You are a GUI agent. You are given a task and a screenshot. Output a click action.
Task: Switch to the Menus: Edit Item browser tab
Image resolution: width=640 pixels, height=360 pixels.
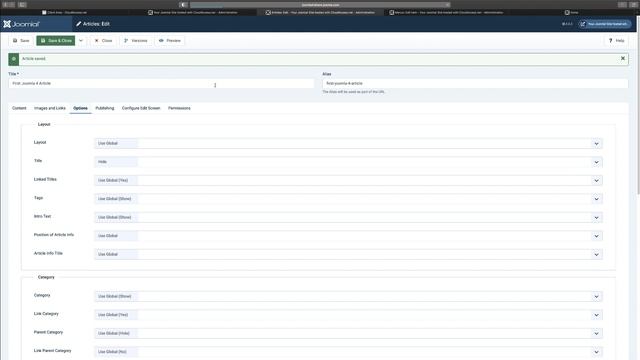pos(447,13)
